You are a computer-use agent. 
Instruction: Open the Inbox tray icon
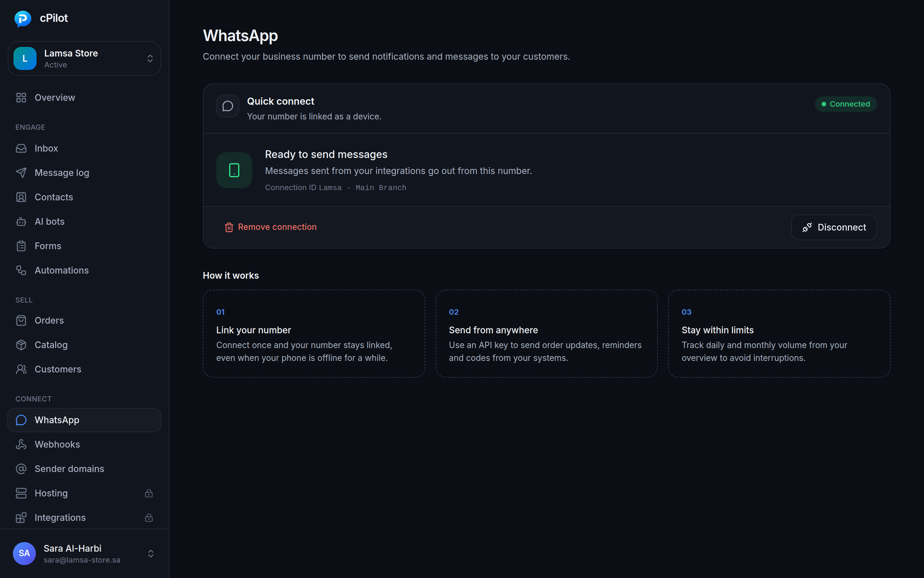point(21,148)
